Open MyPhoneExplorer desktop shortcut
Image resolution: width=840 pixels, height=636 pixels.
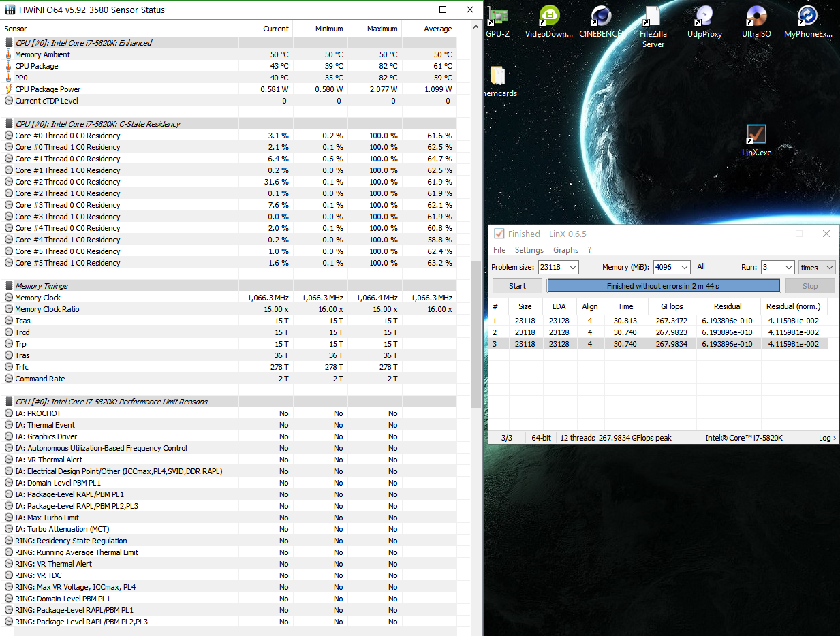point(808,21)
